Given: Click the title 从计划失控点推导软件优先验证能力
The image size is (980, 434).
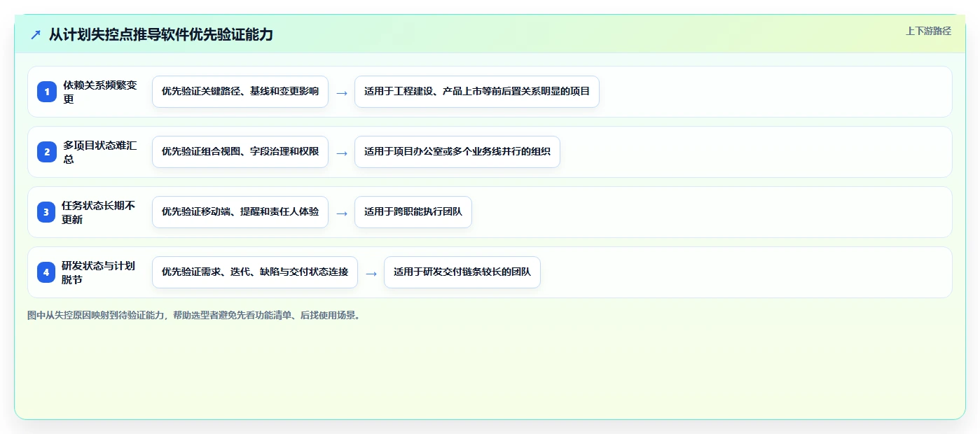Looking at the screenshot, I should (x=161, y=34).
